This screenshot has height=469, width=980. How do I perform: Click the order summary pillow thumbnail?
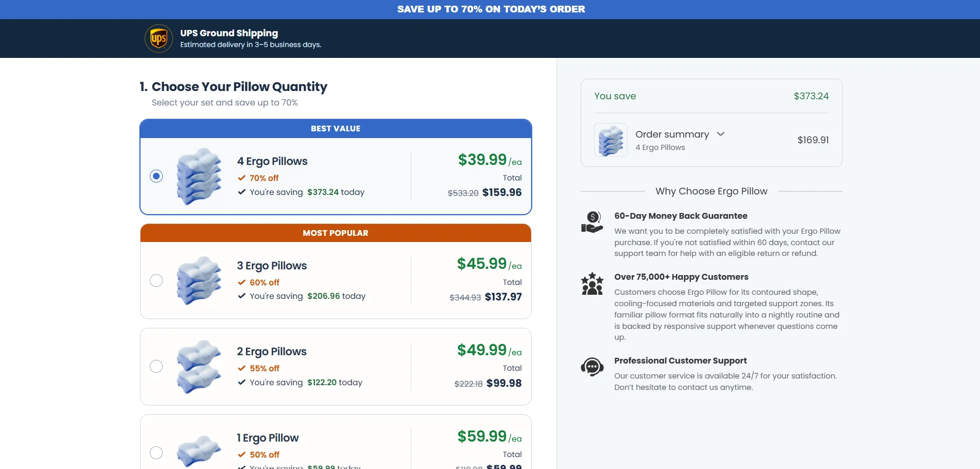[611, 140]
